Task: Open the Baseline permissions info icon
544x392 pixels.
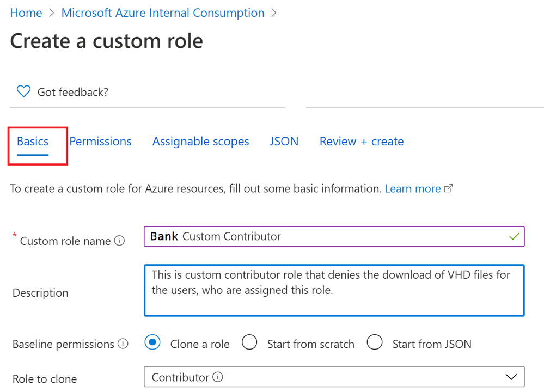Action: coord(123,344)
